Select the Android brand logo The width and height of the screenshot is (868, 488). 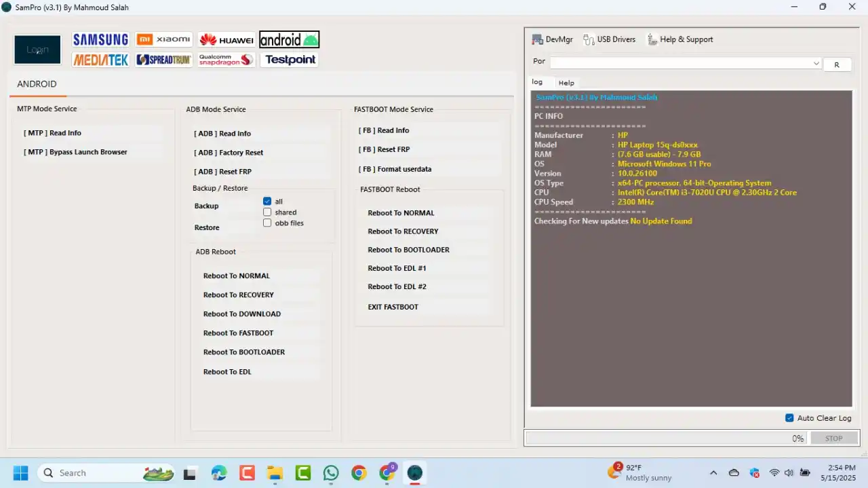290,39
